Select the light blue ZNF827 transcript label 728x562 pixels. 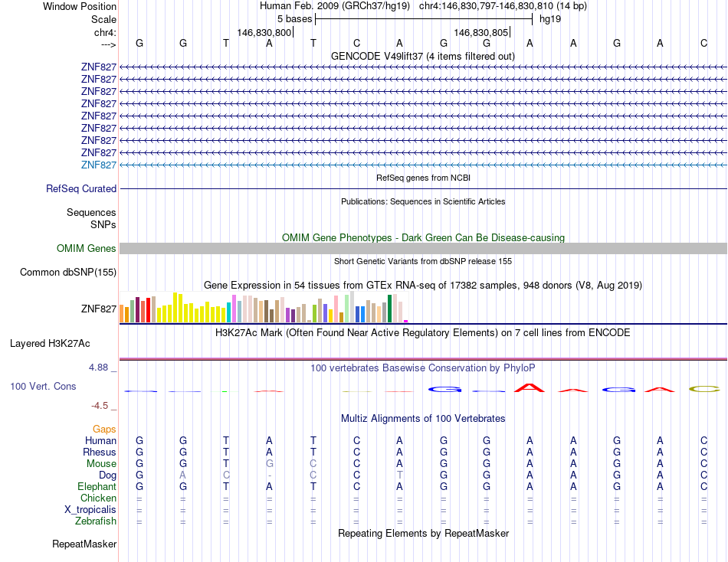pyautogui.click(x=98, y=165)
